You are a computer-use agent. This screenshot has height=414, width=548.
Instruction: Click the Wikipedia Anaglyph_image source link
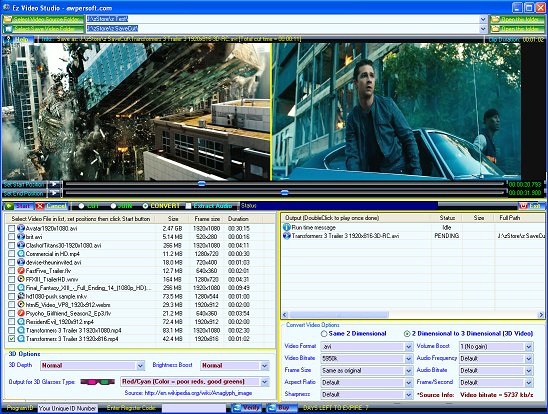[198, 393]
